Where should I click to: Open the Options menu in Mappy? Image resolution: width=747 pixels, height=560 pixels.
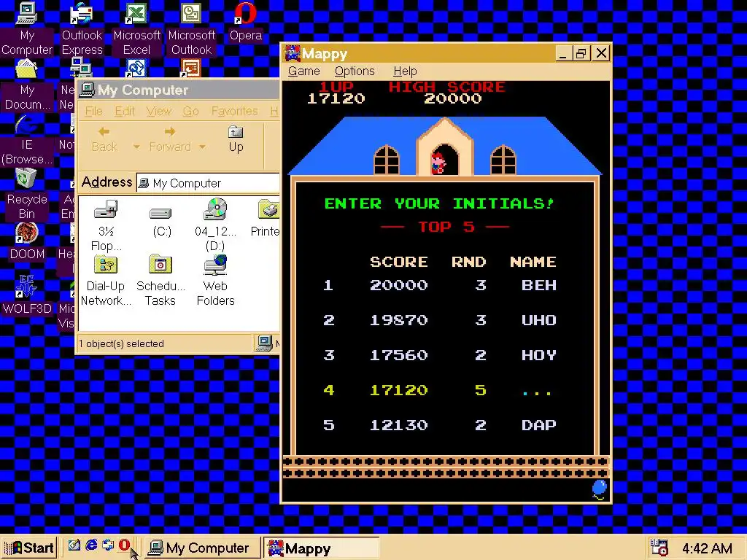(x=355, y=71)
